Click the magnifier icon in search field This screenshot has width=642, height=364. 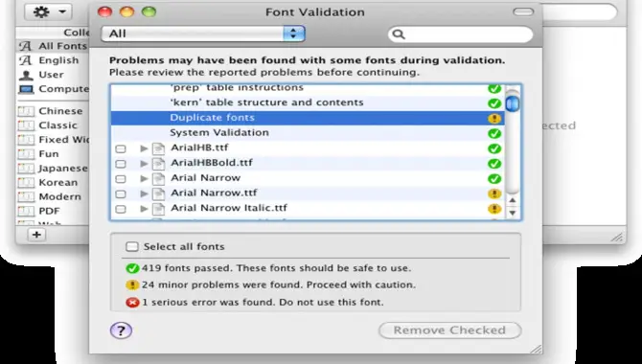point(399,34)
